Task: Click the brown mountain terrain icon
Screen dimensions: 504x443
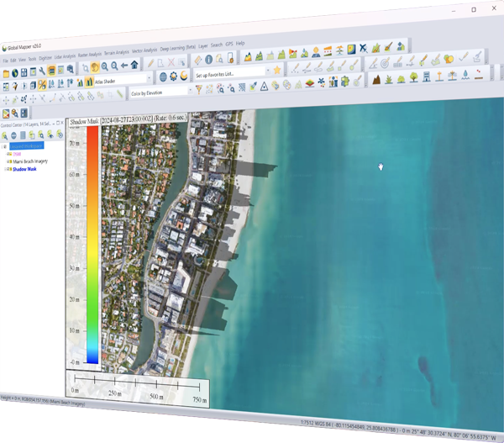Action: (376, 79)
